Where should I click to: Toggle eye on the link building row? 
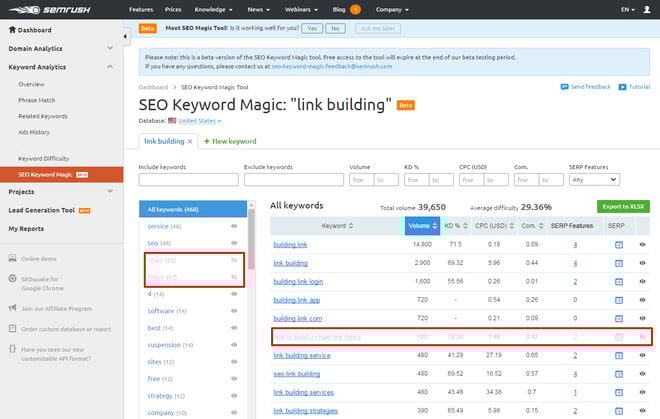tap(642, 263)
